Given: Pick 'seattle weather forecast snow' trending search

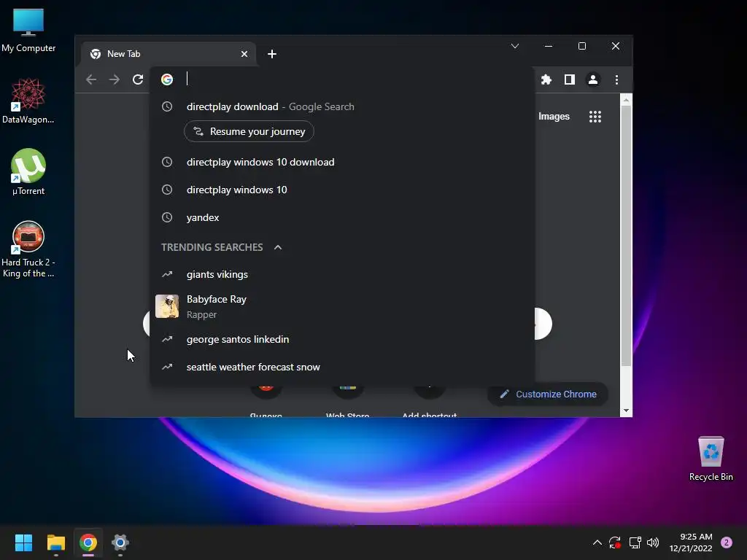Looking at the screenshot, I should [343, 367].
